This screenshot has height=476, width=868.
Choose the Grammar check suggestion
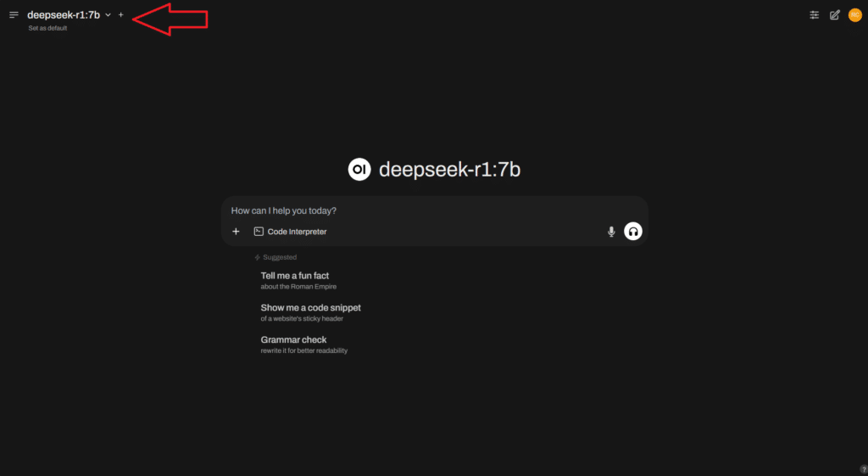[304, 344]
